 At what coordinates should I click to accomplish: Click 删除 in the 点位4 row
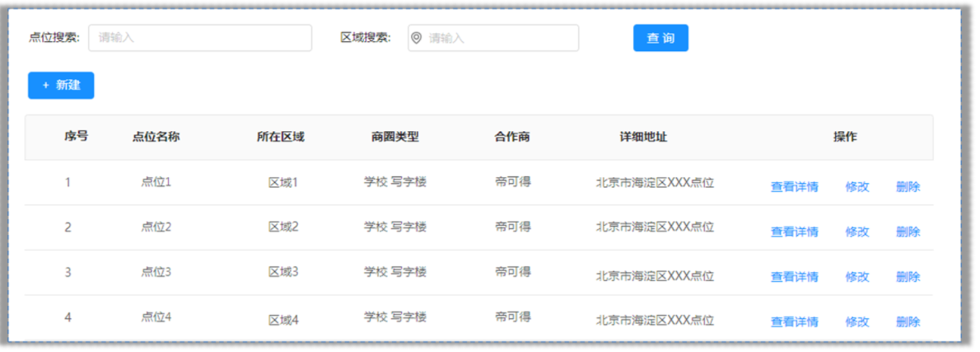coord(908,322)
